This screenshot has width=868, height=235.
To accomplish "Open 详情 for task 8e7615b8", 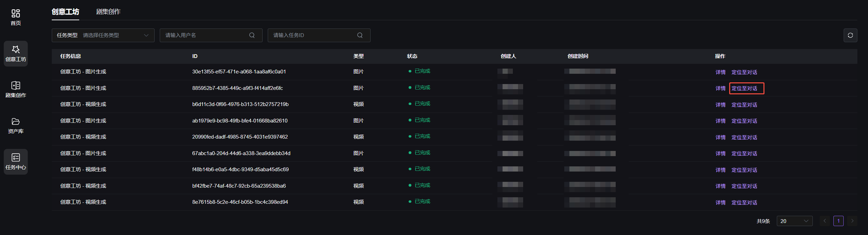I will 721,202.
